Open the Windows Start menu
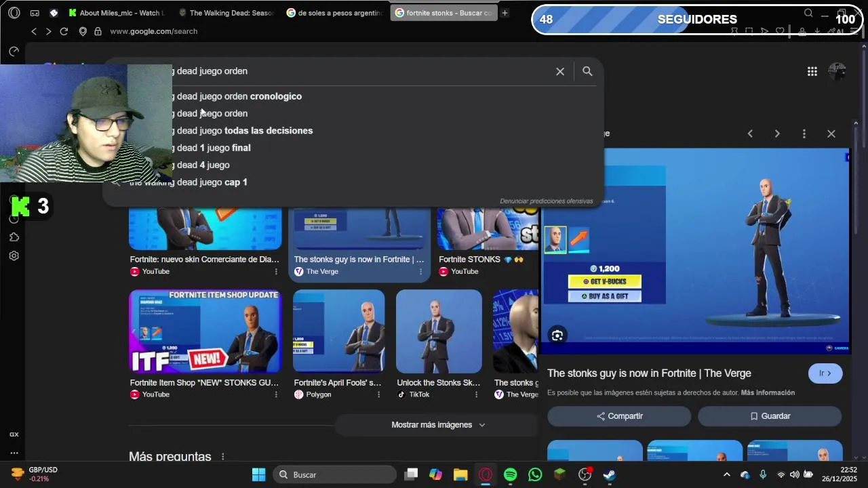Viewport: 868px width, 488px height. click(x=259, y=474)
